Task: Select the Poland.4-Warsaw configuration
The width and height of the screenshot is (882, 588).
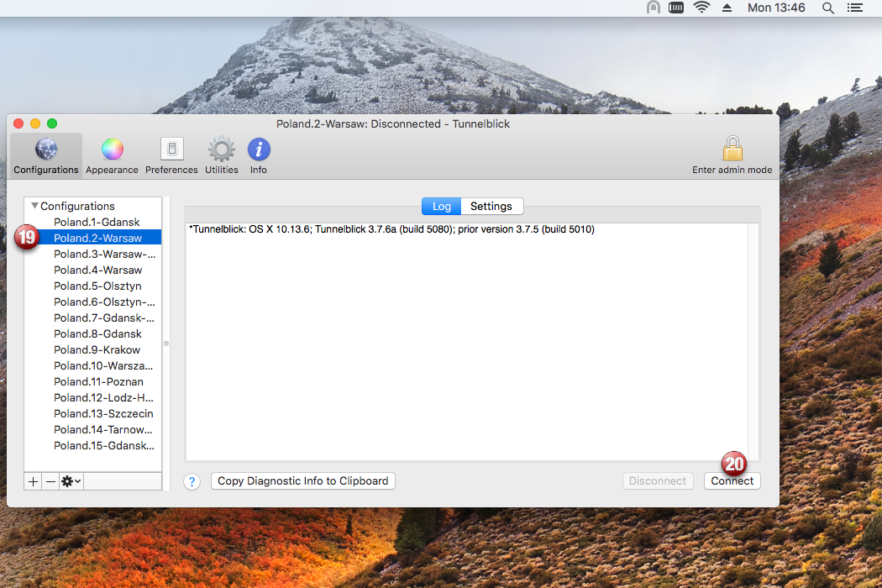Action: click(93, 270)
